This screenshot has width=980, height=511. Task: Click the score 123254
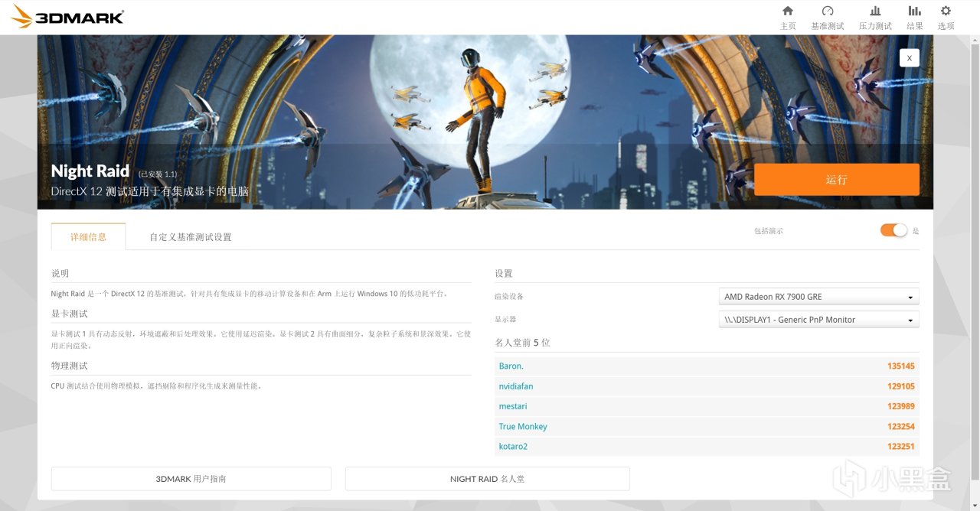point(901,426)
